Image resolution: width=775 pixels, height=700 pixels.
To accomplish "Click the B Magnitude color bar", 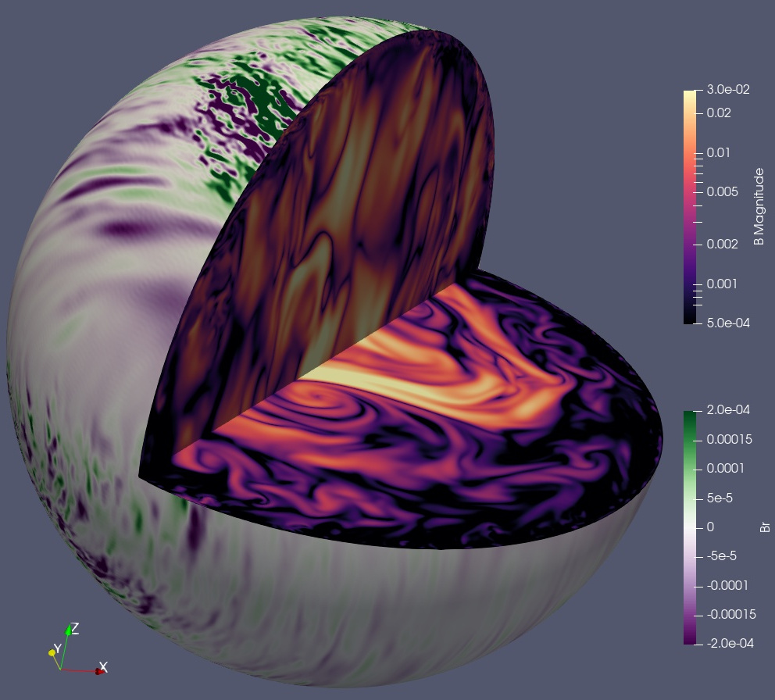I will point(690,207).
